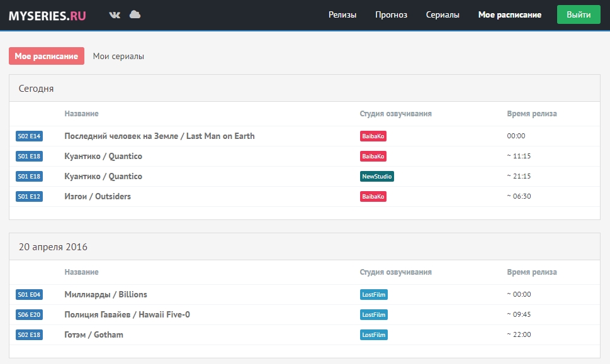Open the Изгои / Outsiders link
This screenshot has width=610, height=364.
coord(98,196)
